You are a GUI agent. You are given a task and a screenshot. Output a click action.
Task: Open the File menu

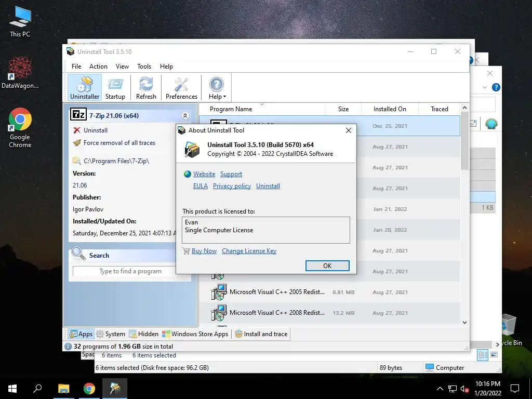coord(76,66)
